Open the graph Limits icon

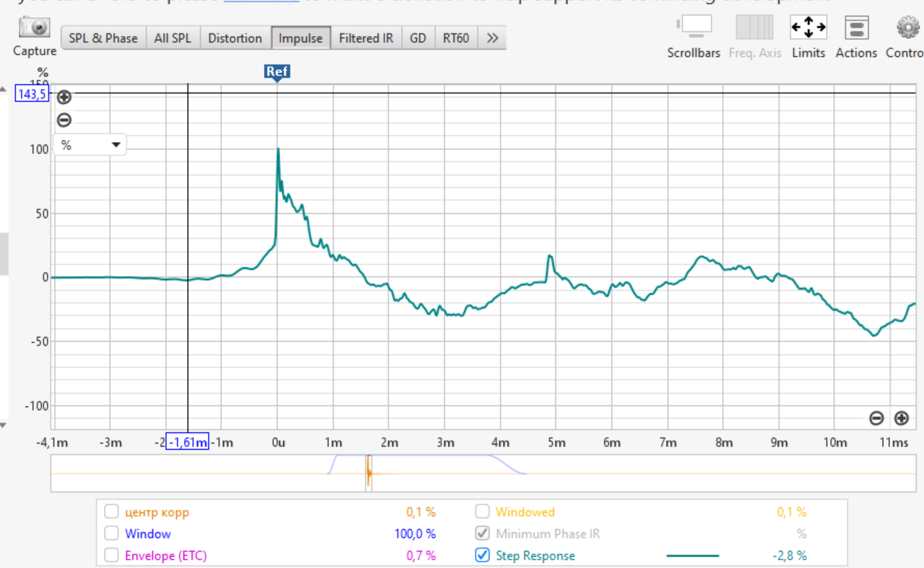808,28
